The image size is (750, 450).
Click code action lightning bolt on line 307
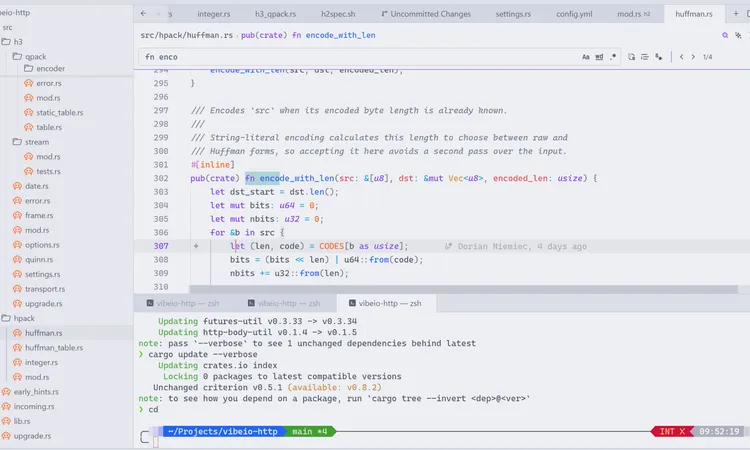(x=196, y=246)
